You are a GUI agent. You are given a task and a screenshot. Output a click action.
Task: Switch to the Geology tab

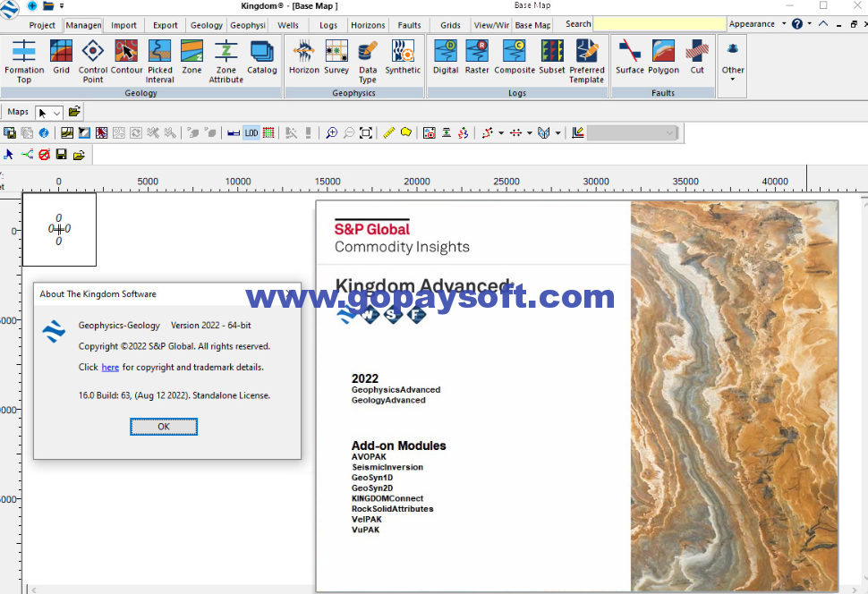[x=207, y=25]
